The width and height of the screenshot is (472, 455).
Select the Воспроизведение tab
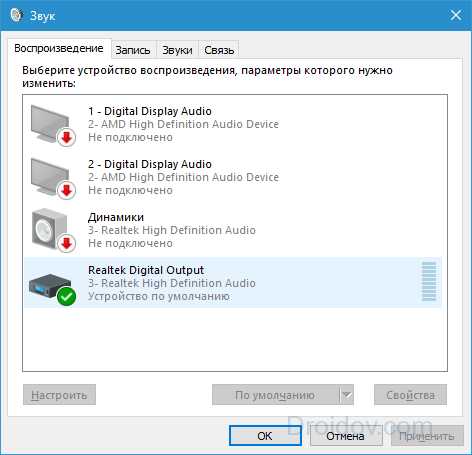point(59,48)
